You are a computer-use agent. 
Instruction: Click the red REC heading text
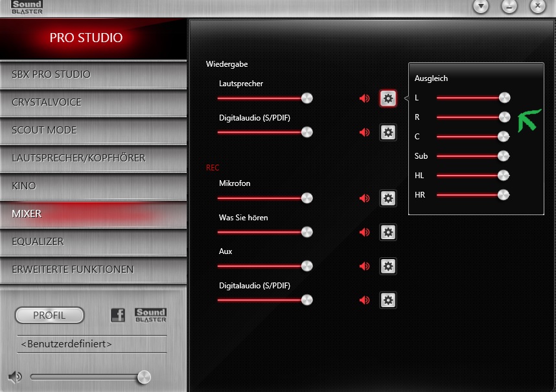[213, 168]
